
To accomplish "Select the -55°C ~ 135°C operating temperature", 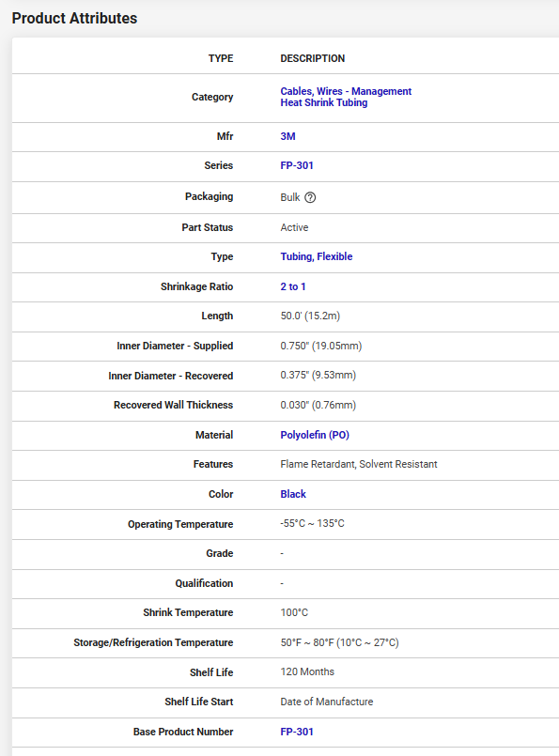I will point(313,524).
